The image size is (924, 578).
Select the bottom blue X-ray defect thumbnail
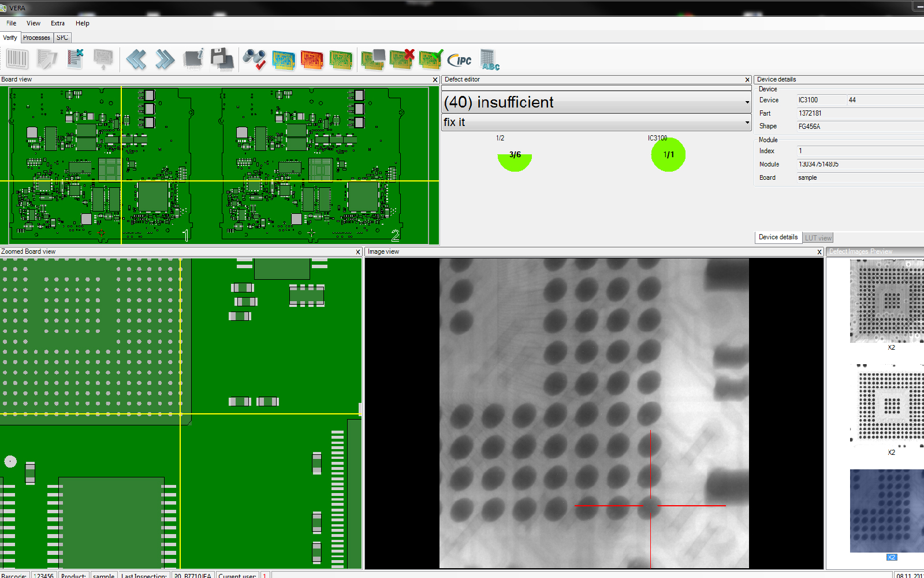coord(886,511)
